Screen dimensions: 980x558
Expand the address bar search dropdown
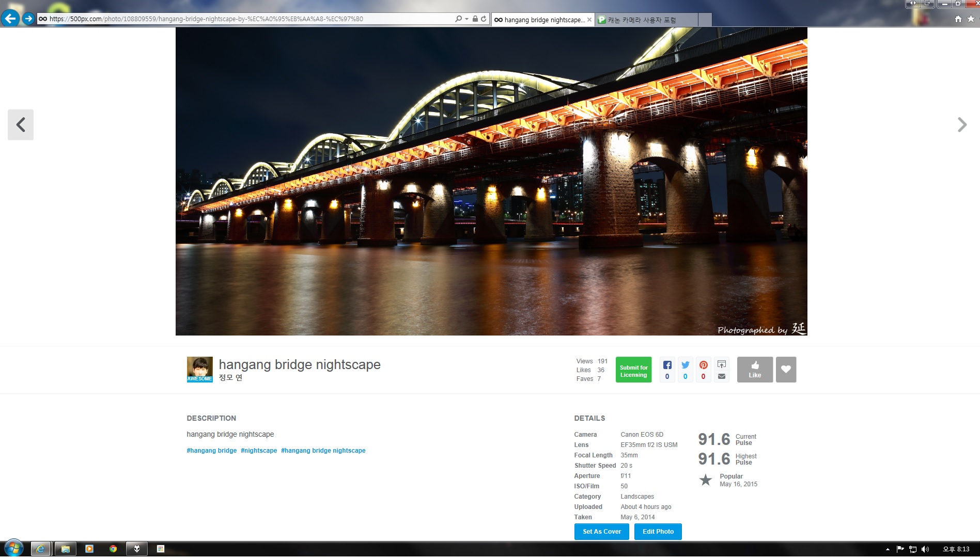(x=466, y=19)
